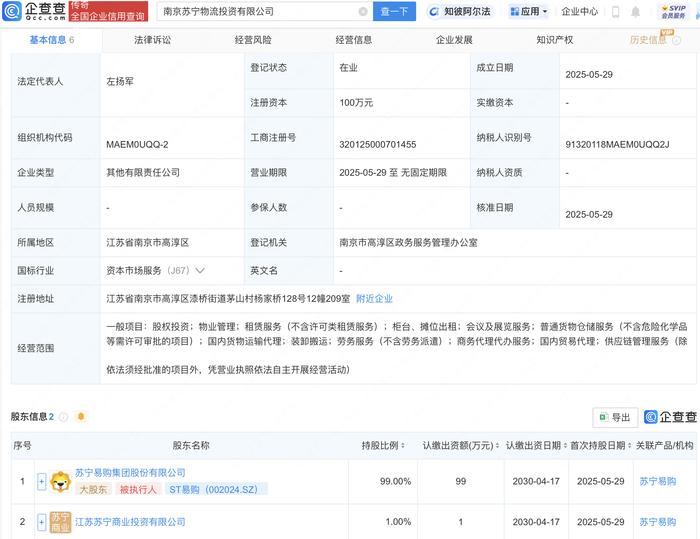This screenshot has height=539, width=700.
Task: Click the 股东名称 column header
Action: point(191,446)
